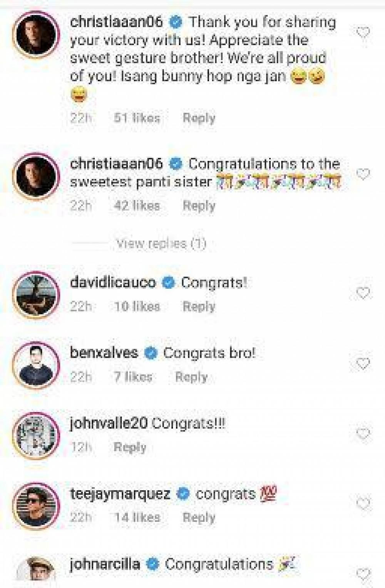Open teejaymarquez's profile avatar
The width and height of the screenshot is (385, 588).
point(36,505)
